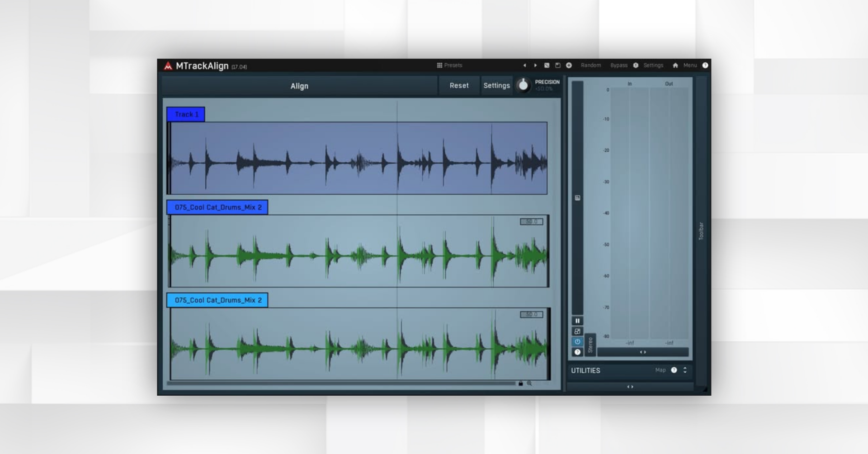Click value box in bottom waveform
The height and width of the screenshot is (454, 868).
[x=531, y=314]
